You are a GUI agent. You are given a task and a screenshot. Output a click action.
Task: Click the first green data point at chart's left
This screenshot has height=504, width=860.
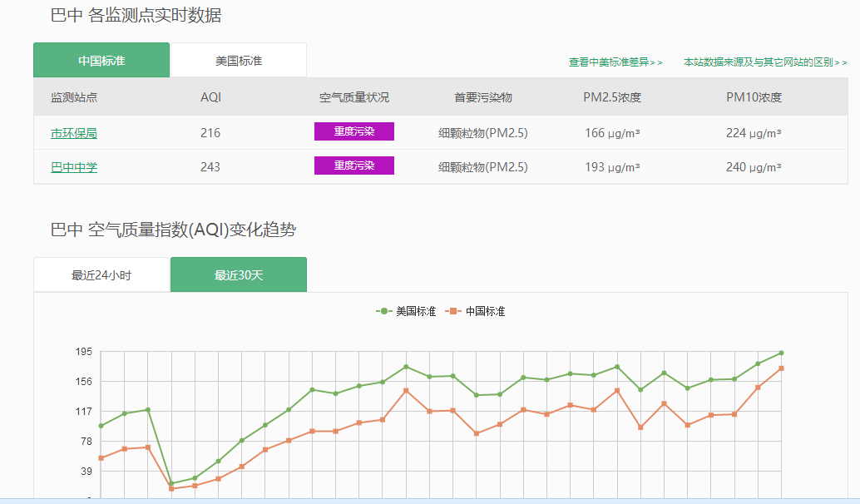[101, 426]
